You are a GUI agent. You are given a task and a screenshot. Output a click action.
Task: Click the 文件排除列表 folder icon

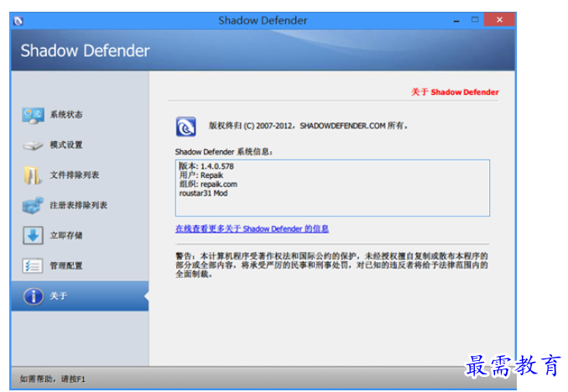click(32, 175)
